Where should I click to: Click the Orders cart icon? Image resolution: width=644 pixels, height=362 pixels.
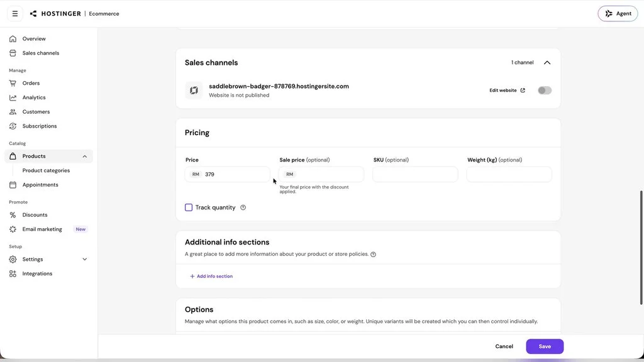click(13, 83)
